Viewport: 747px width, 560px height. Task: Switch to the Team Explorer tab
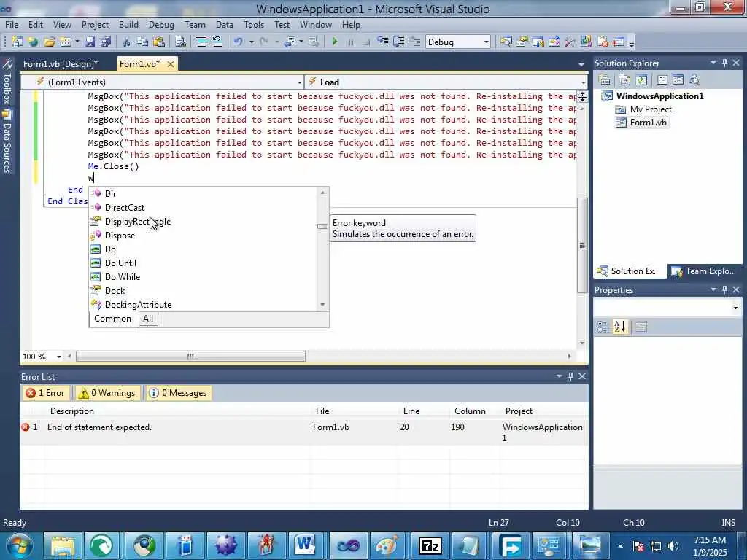(x=704, y=271)
